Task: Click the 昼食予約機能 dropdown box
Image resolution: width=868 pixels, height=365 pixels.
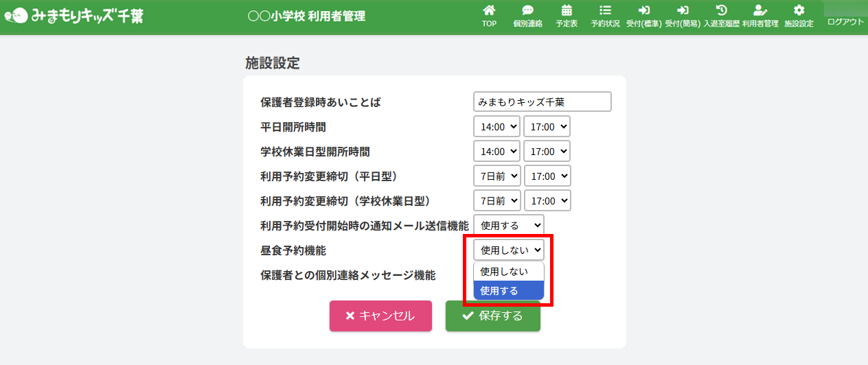Action: click(508, 250)
